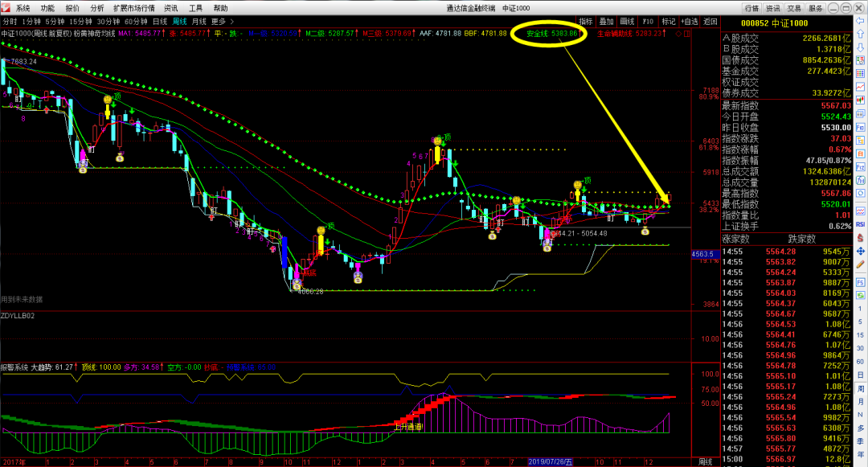Image resolution: width=868 pixels, height=467 pixels.
Task: Select the 60-minute period in right sidebar
Action: 860,362
